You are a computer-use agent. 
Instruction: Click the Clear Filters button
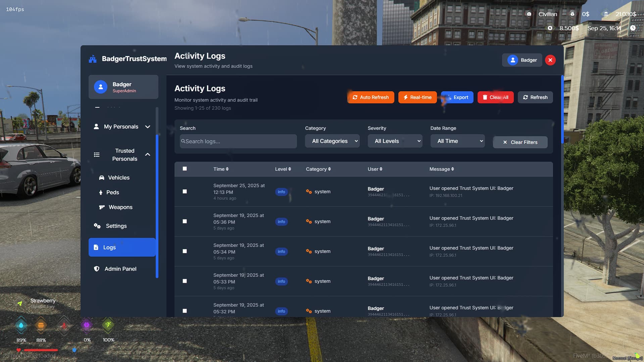[x=520, y=142]
